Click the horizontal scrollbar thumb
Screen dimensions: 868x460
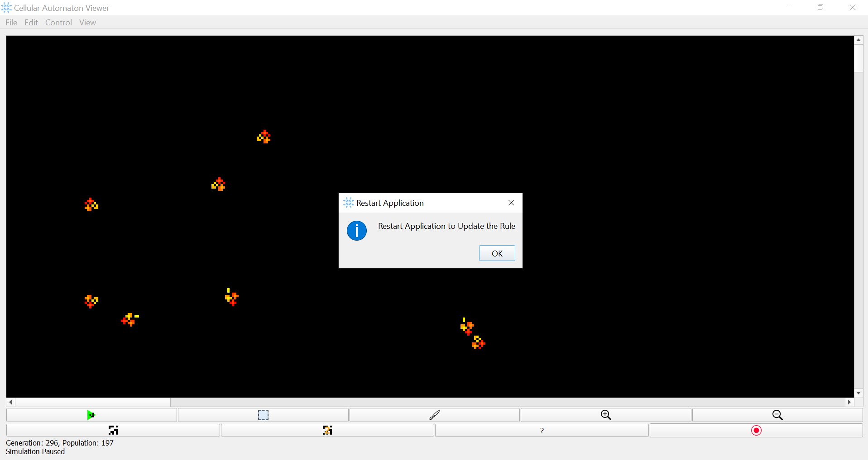click(x=93, y=402)
